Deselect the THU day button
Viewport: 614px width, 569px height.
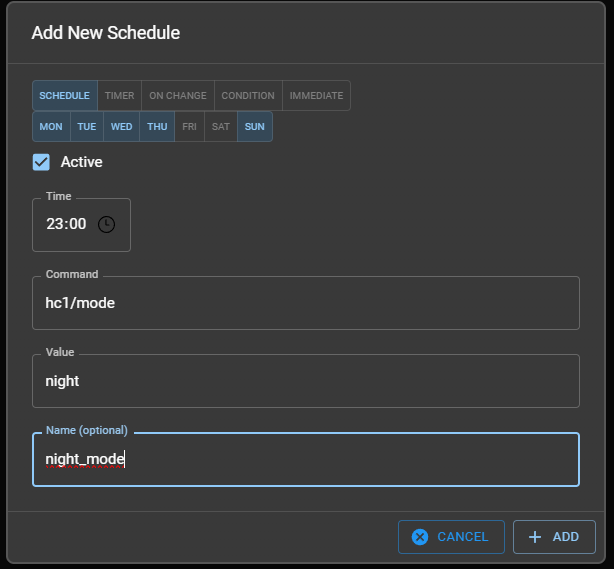[157, 127]
